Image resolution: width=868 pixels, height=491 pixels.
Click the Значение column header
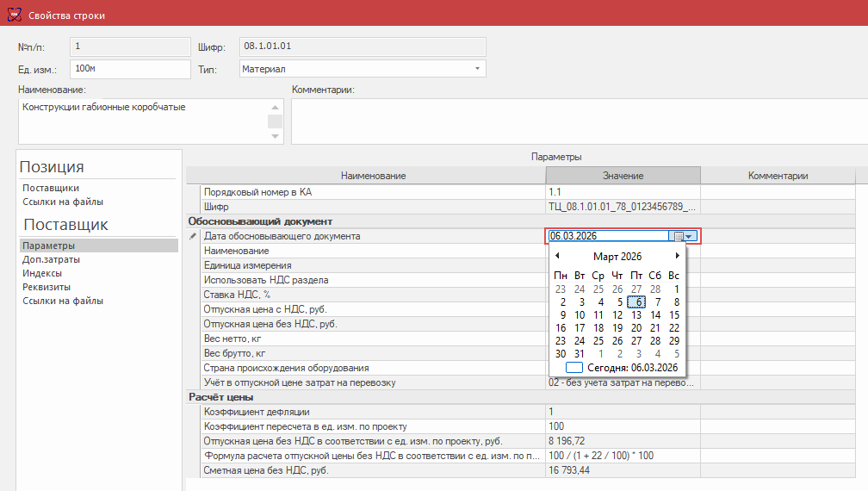[623, 176]
